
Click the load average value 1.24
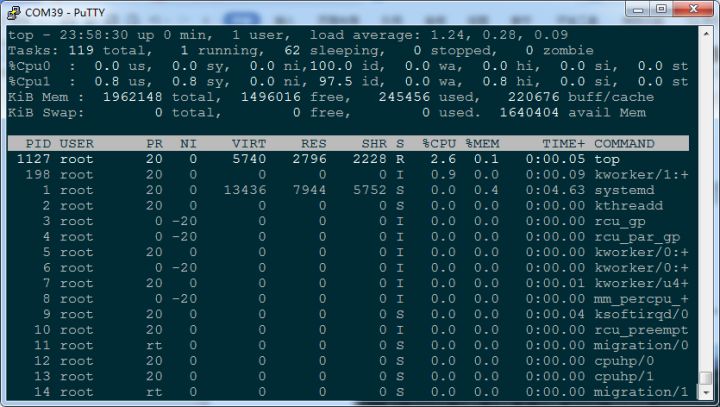(x=448, y=35)
